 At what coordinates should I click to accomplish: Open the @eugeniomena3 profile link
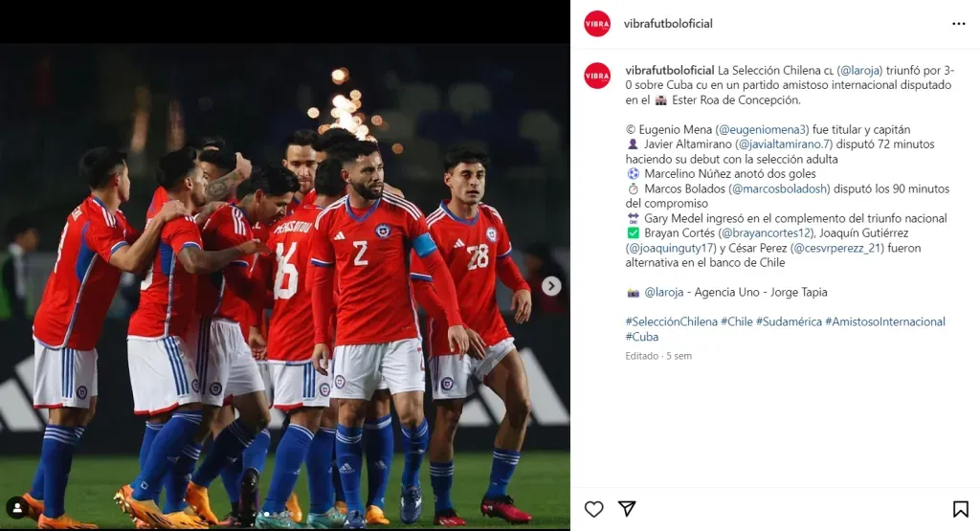pos(762,130)
